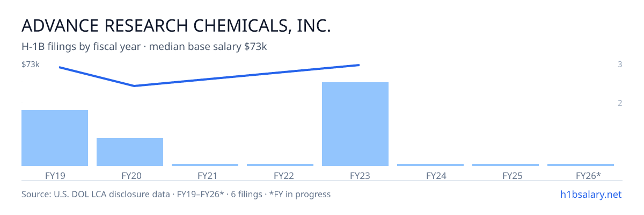Click the FY19 axis label
The height and width of the screenshot is (215, 644).
coord(55,175)
